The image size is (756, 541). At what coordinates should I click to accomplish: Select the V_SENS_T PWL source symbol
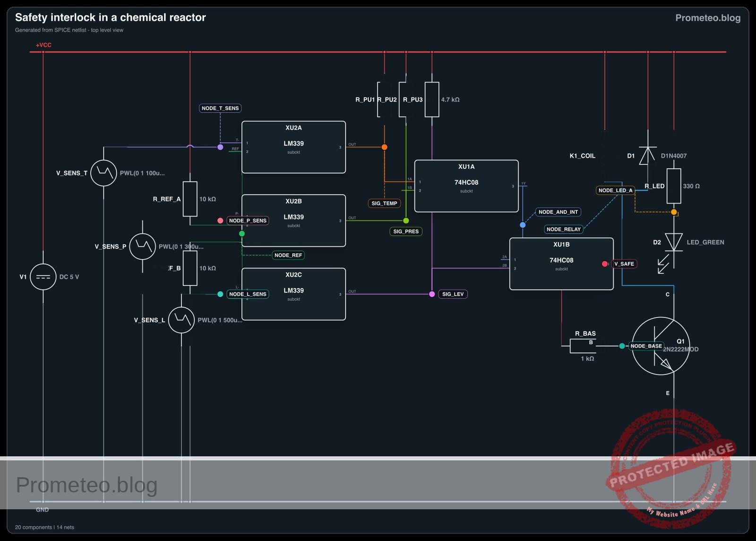103,173
